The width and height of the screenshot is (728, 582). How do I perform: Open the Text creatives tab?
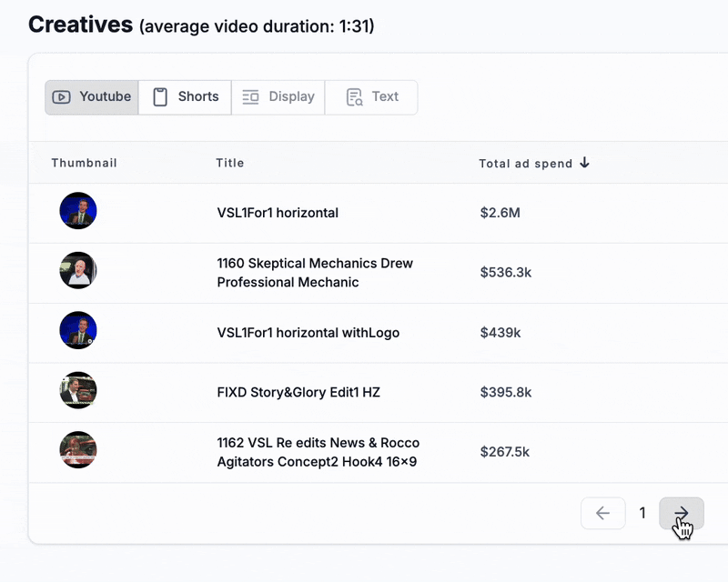point(372,97)
